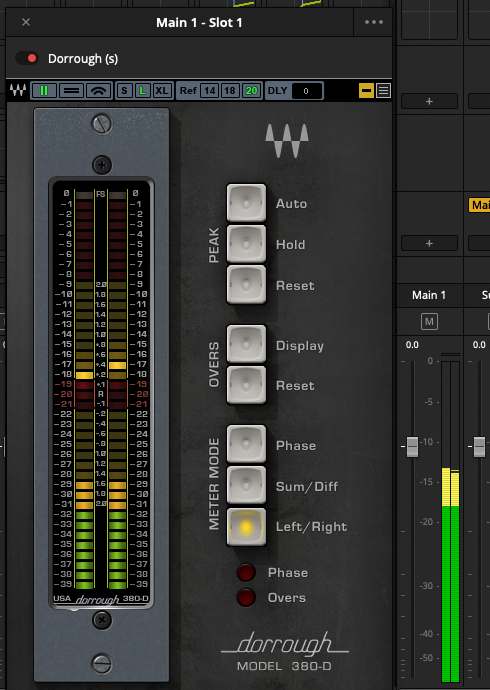Click the second channel fader handle
490x690 pixels.
[479, 447]
